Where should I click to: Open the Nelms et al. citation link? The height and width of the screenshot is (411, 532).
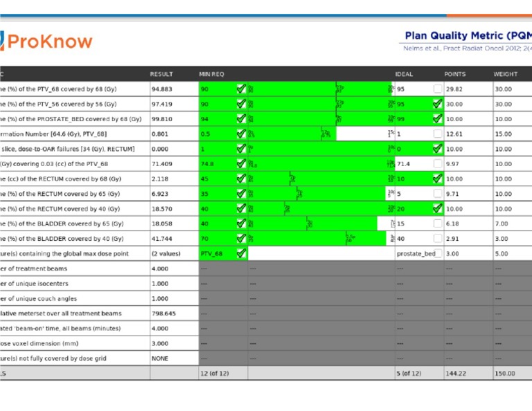[467, 48]
